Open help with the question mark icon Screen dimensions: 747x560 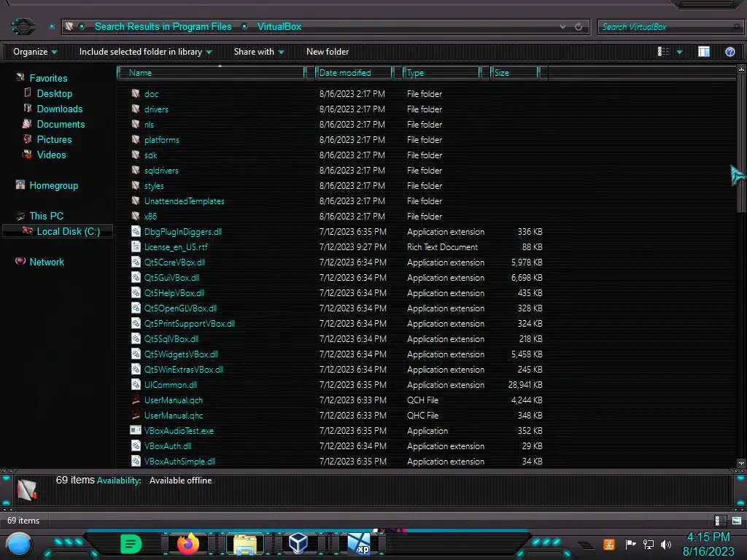coord(729,52)
